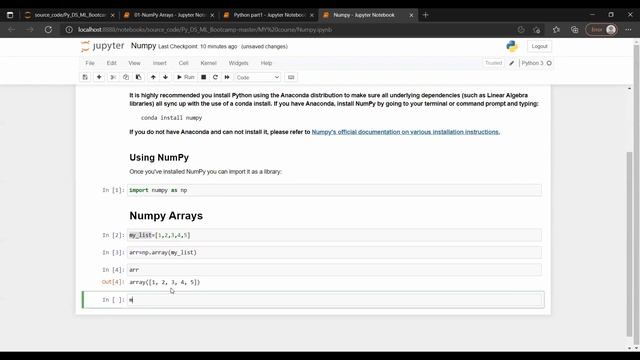Open a new browser tab

click(425, 15)
